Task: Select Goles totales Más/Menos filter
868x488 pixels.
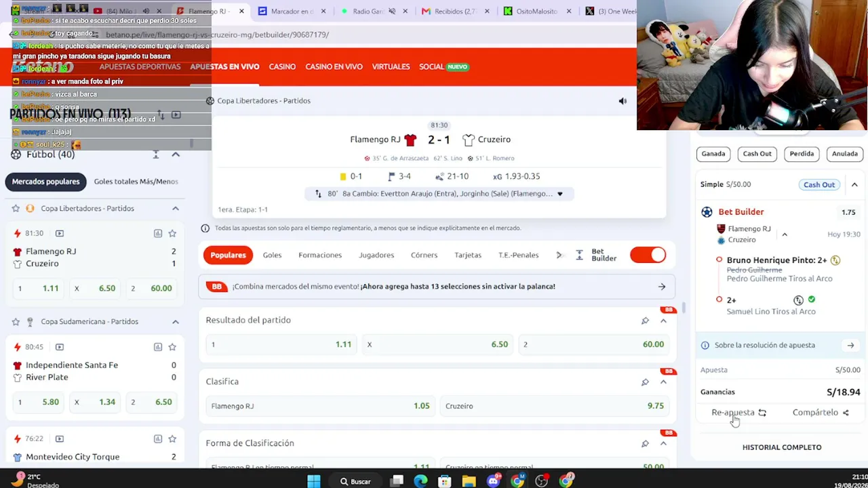Action: pos(136,182)
